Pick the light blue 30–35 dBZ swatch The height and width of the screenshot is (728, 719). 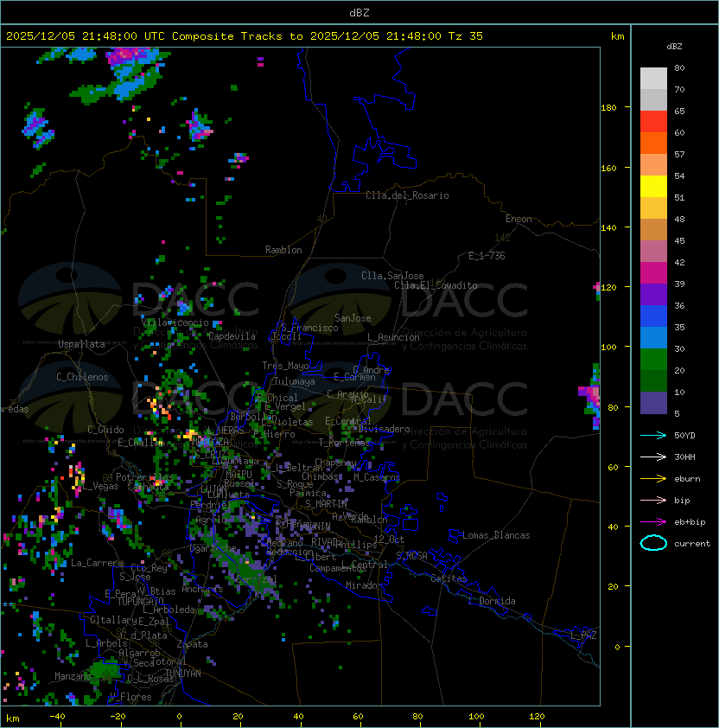pyautogui.click(x=653, y=337)
